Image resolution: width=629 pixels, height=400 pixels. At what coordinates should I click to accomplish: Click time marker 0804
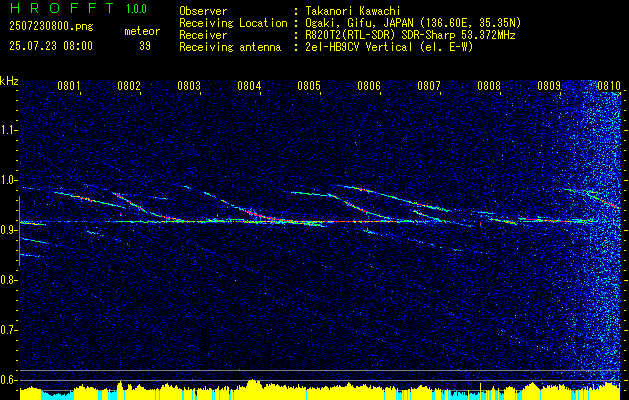coord(249,85)
